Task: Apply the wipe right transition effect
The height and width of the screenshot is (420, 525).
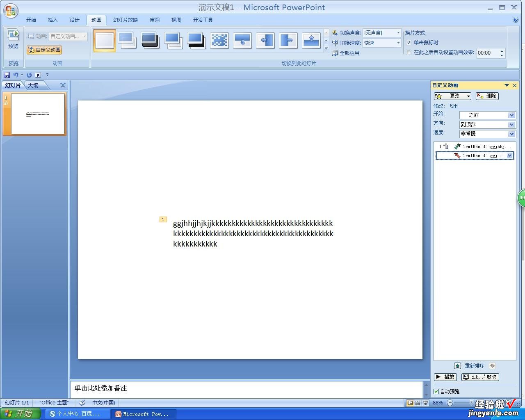Action: point(288,40)
